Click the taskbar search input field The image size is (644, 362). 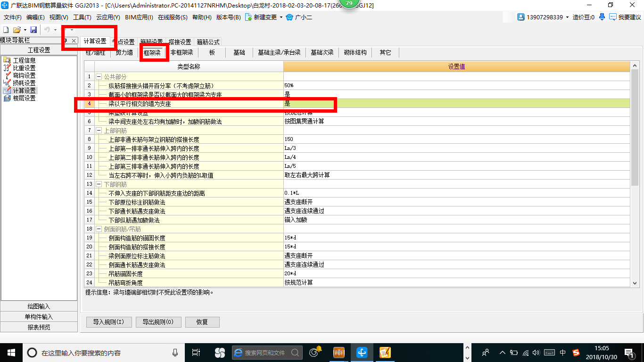click(103, 353)
